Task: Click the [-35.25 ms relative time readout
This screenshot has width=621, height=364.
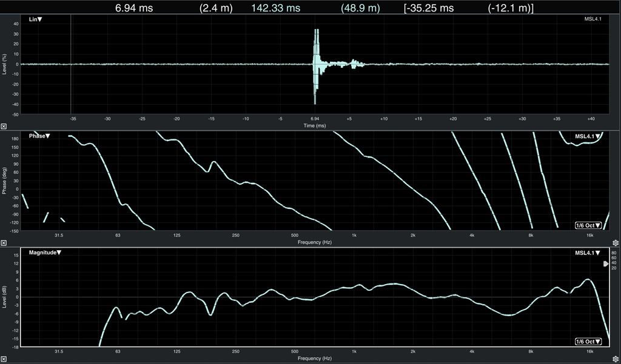Action: (x=429, y=8)
